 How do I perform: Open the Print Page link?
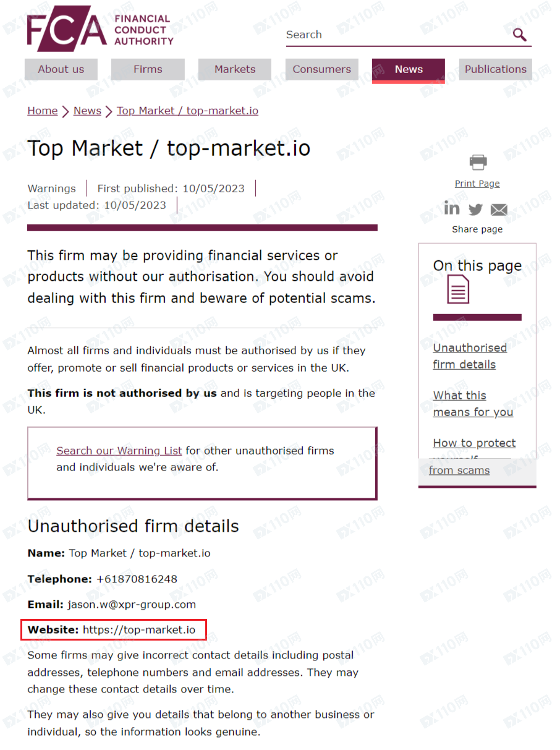coord(477,184)
